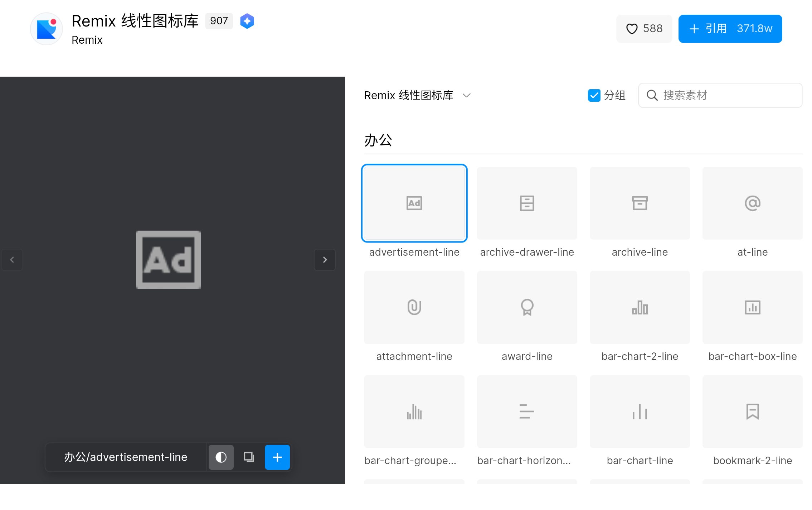Toggle the preview contrast background

[221, 457]
